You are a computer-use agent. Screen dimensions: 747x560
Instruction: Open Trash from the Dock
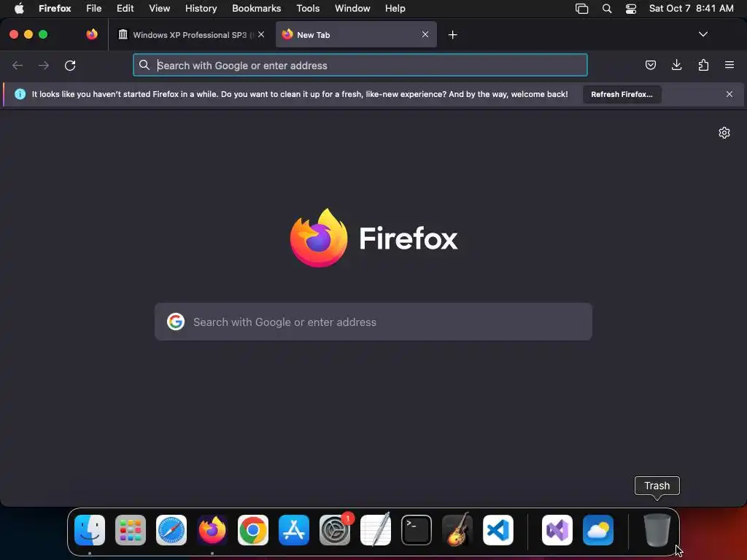click(x=657, y=530)
